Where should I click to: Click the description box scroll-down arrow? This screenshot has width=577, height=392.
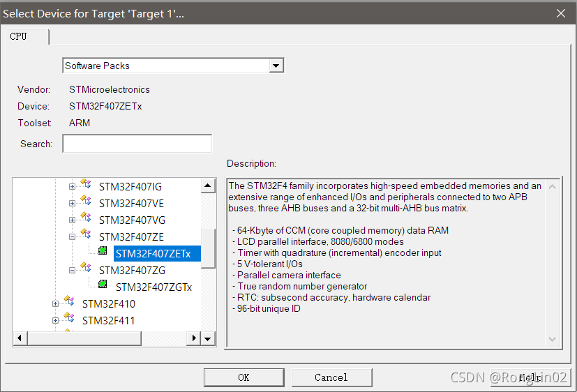click(552, 339)
